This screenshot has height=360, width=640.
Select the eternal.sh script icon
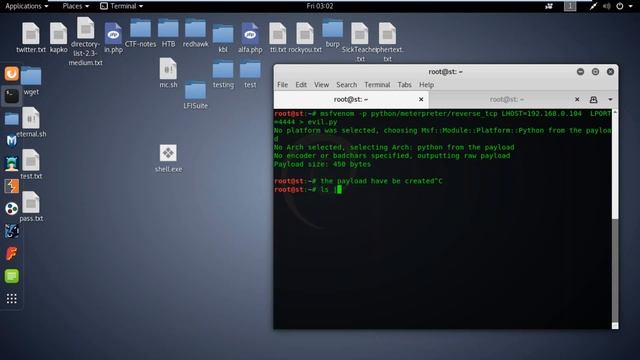31,118
